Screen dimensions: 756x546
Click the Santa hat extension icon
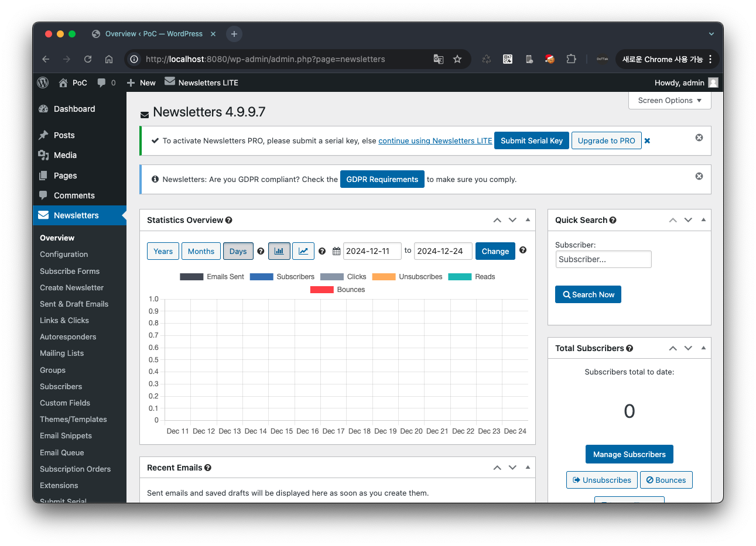coord(549,59)
